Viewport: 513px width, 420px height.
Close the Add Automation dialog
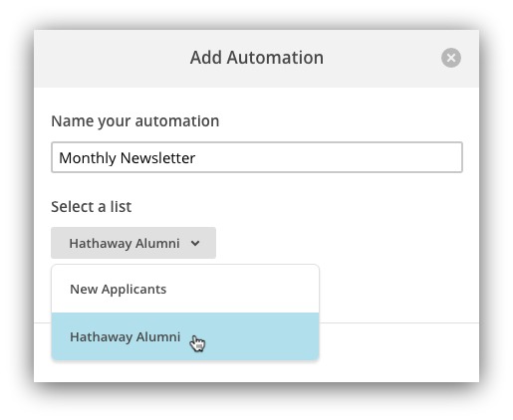tap(450, 58)
